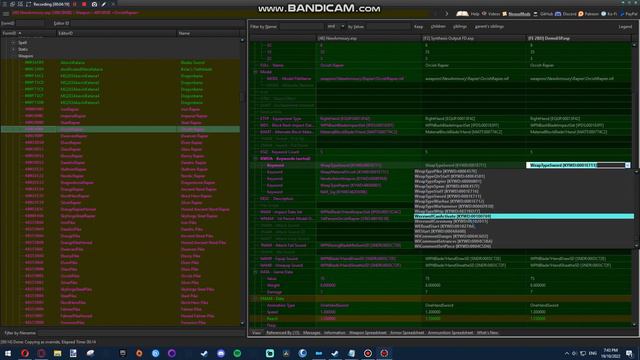Click the Editor ID search field

pos(157,23)
